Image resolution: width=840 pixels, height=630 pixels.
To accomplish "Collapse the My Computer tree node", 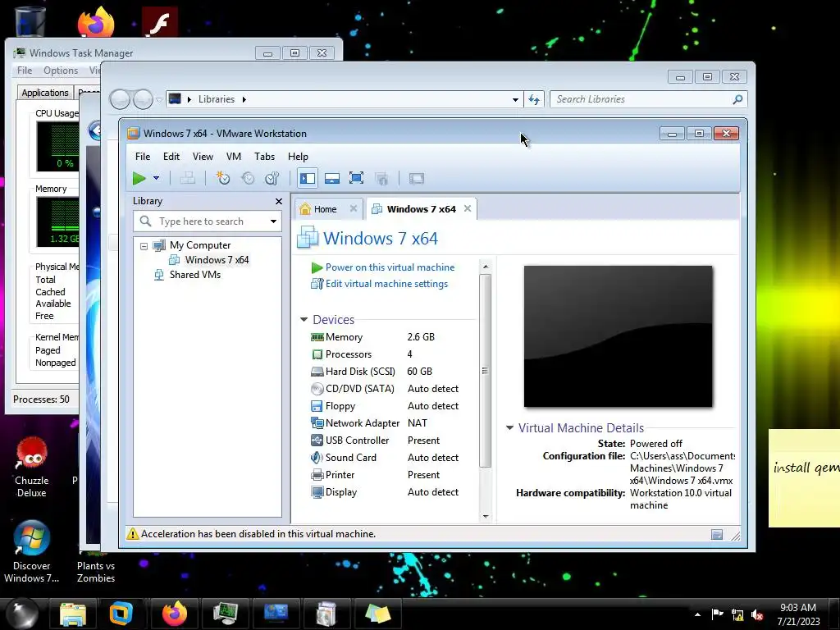I will pos(144,246).
